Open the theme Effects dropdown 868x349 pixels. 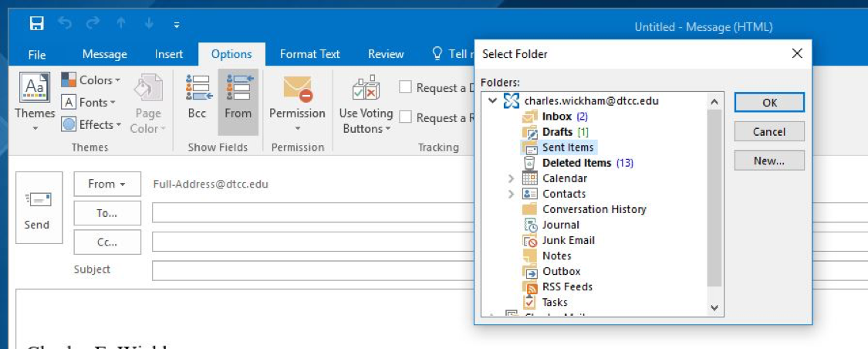91,124
